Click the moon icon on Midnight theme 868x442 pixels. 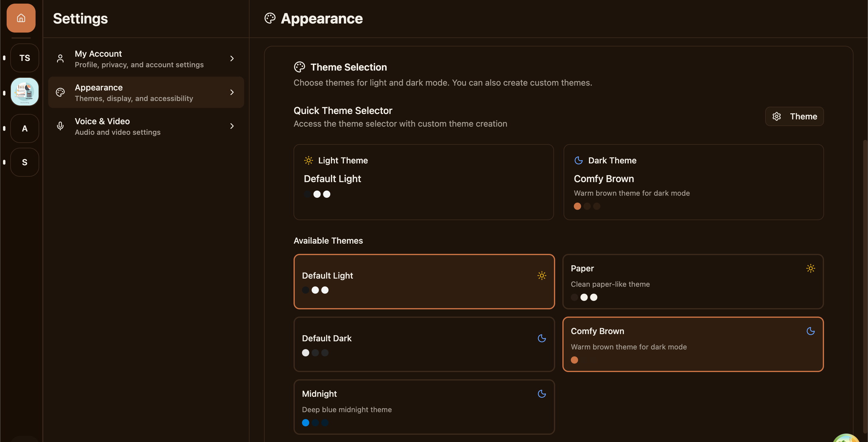tap(542, 394)
